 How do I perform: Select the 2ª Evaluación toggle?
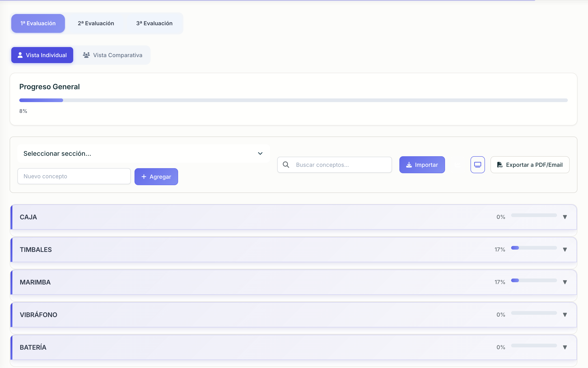pos(96,23)
